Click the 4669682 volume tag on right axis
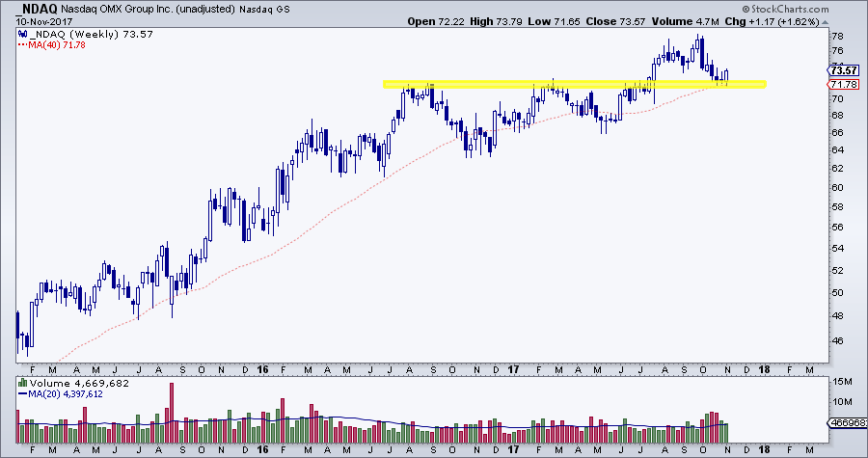This screenshot has height=458, width=868. 847,423
